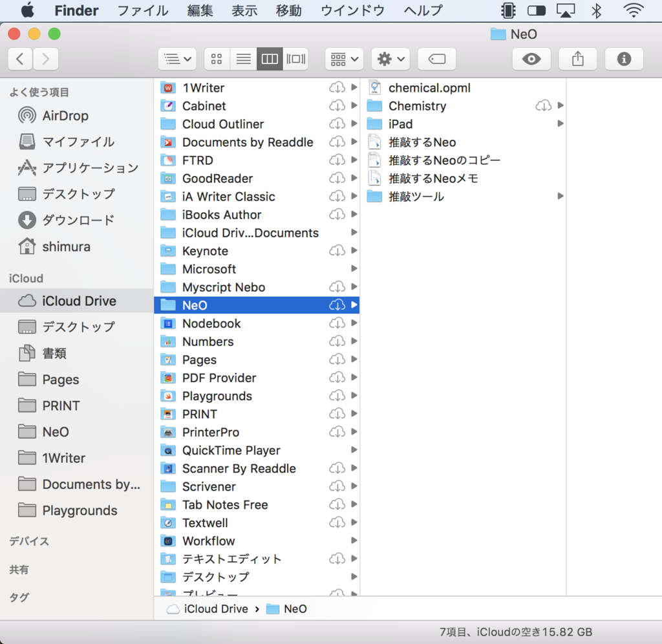Select shimura home folder in sidebar
Viewport: 662px width, 644px height.
(76, 246)
